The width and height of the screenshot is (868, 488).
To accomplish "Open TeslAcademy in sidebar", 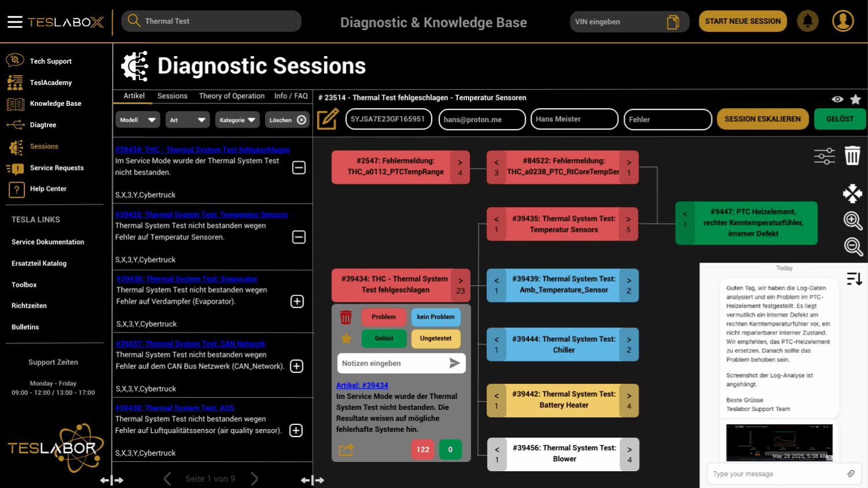I will pos(51,83).
